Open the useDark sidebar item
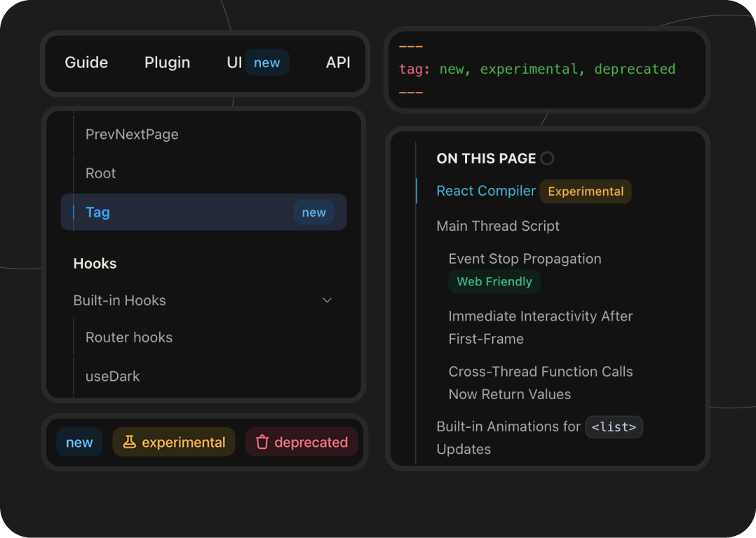 112,376
